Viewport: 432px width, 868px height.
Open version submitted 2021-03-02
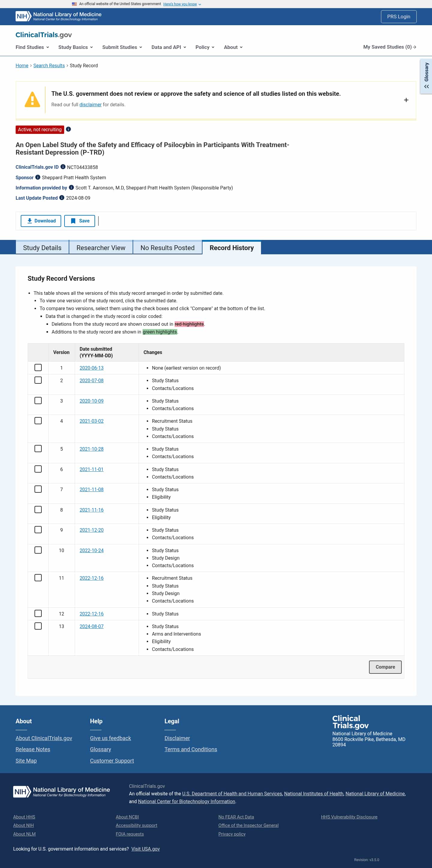point(91,421)
